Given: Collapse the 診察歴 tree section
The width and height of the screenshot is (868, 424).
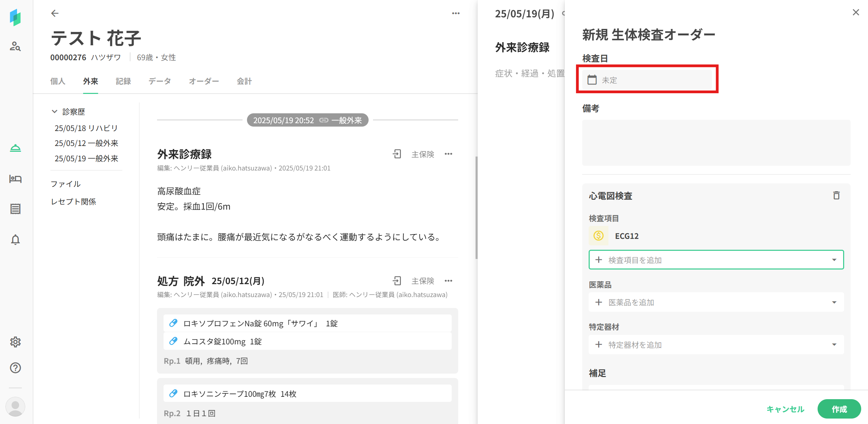Looking at the screenshot, I should [x=55, y=112].
